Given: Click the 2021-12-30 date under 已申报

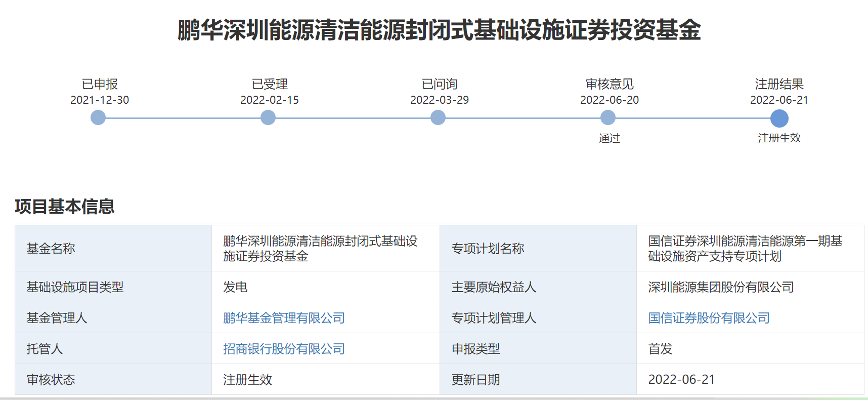Looking at the screenshot, I should 100,100.
